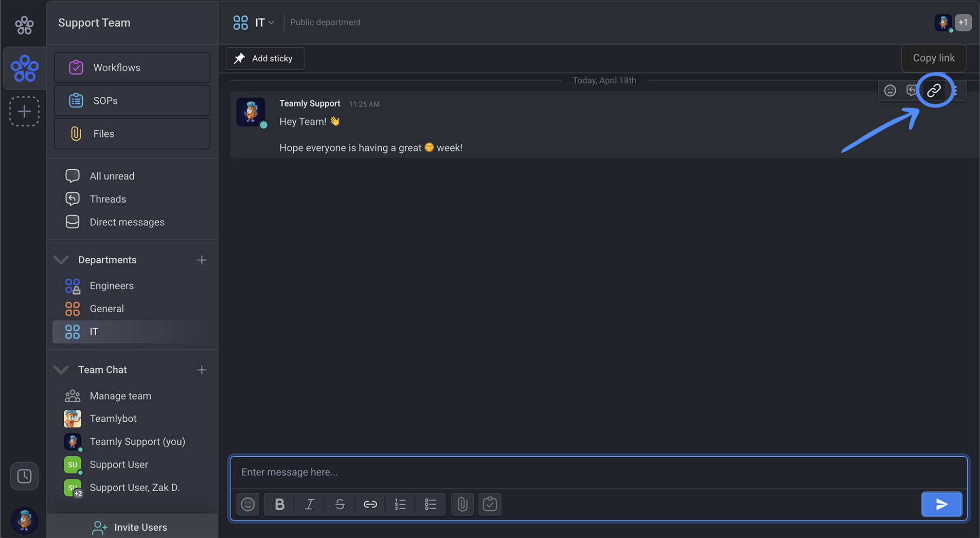Click the Teamly Support sender name
The height and width of the screenshot is (538, 980).
tap(310, 103)
